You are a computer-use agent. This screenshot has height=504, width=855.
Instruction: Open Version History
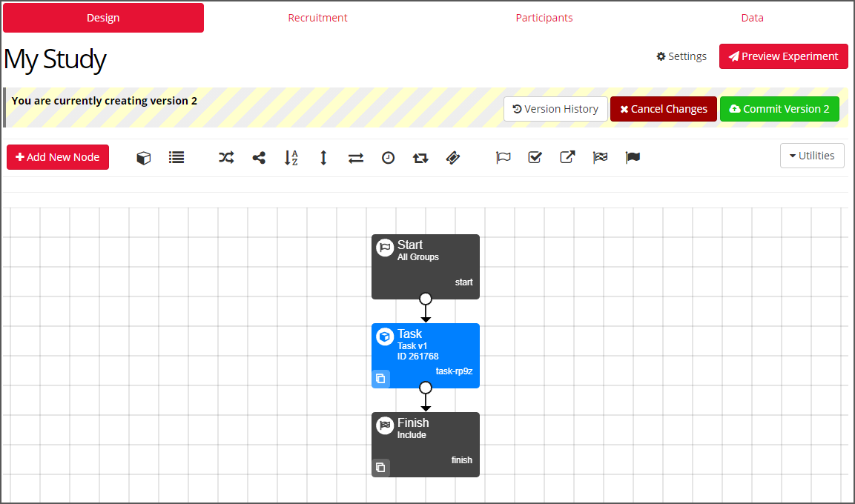click(555, 108)
